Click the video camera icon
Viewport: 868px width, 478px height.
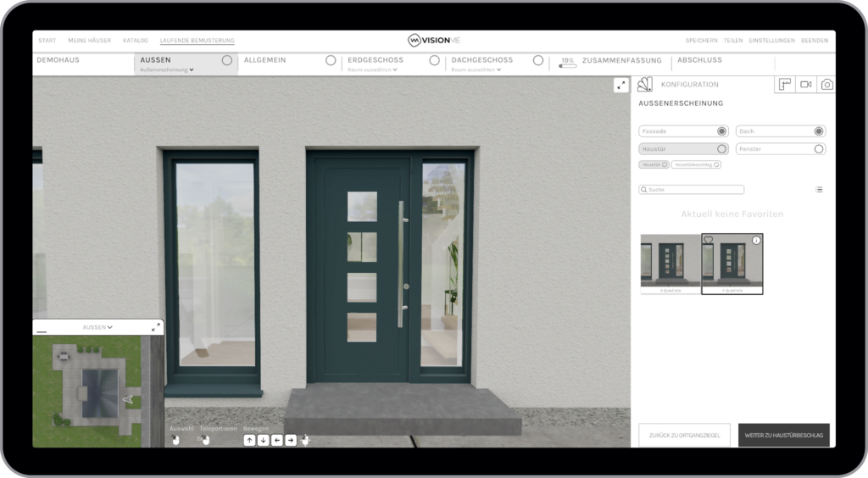tap(805, 85)
